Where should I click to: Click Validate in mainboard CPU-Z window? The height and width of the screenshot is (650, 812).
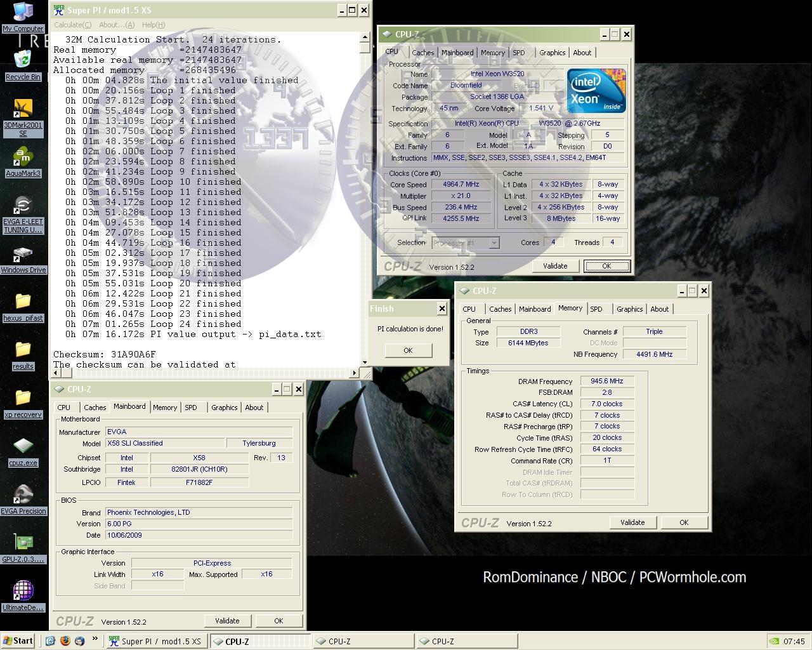(x=227, y=621)
